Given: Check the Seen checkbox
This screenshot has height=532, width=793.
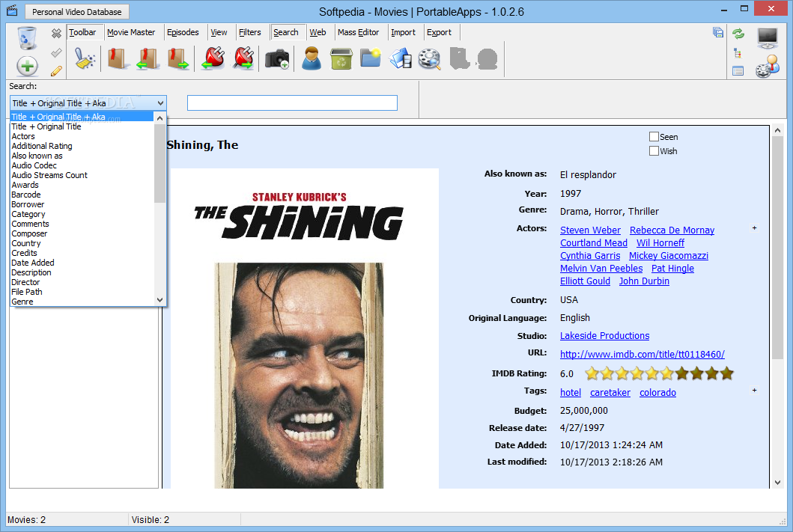Looking at the screenshot, I should point(654,136).
